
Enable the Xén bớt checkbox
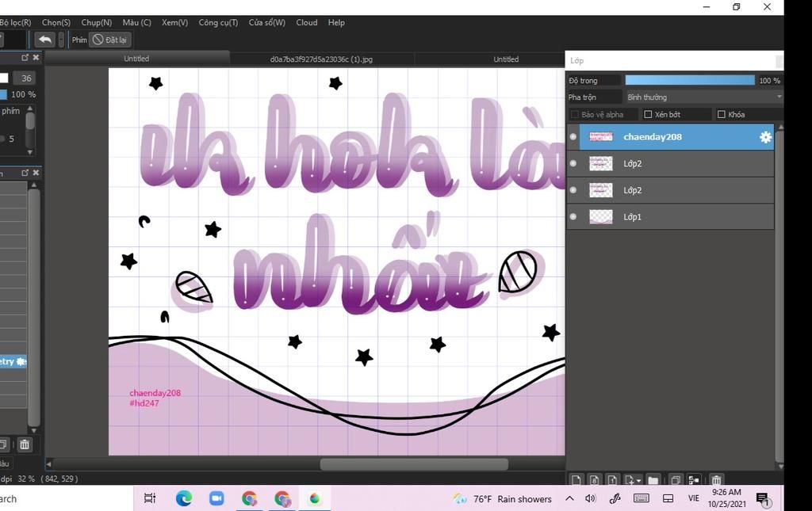pyautogui.click(x=648, y=114)
